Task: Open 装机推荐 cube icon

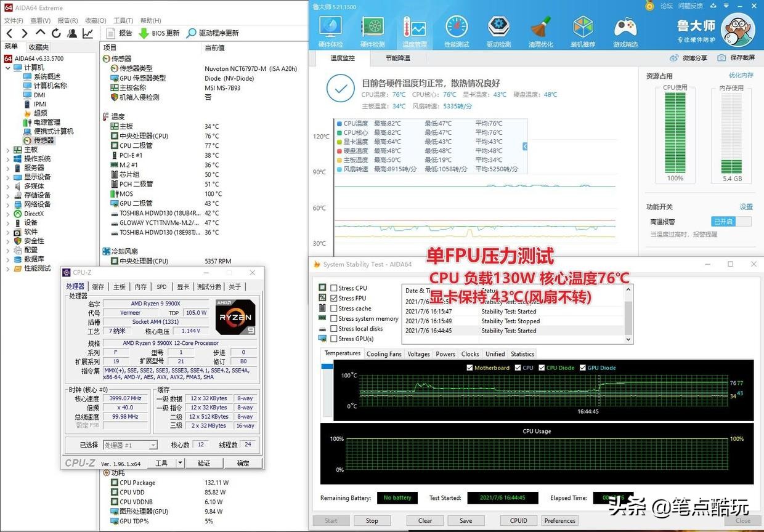Action: click(583, 31)
